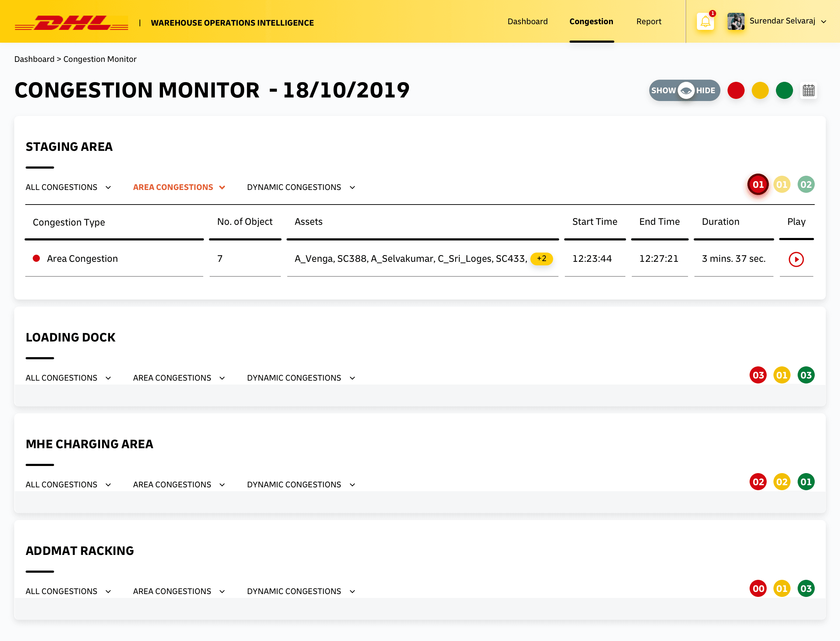Click the Surendar Selvaraj profile avatar
Image resolution: width=840 pixels, height=641 pixels.
pyautogui.click(x=735, y=21)
